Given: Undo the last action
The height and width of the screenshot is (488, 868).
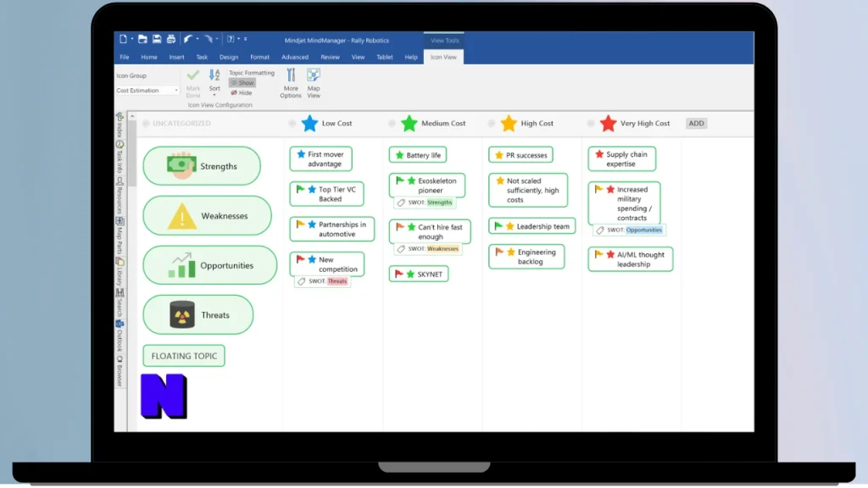Looking at the screenshot, I should tap(187, 39).
